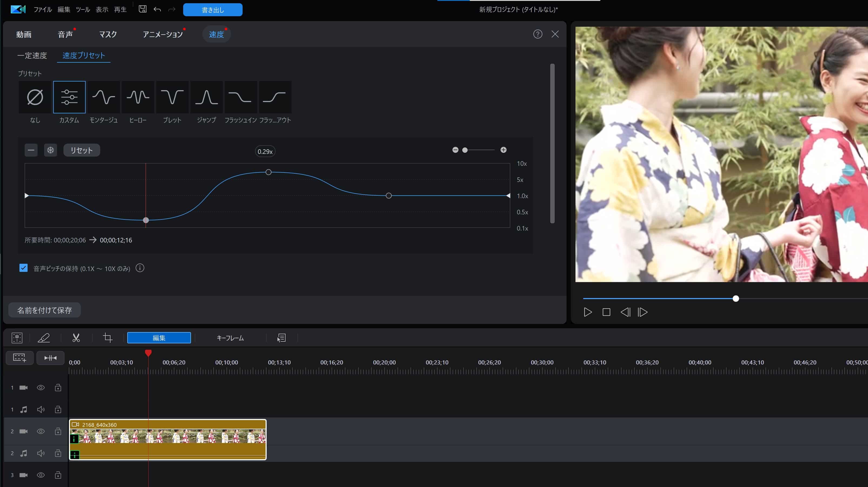Click the Save As button
This screenshot has height=487, width=868.
tap(45, 310)
